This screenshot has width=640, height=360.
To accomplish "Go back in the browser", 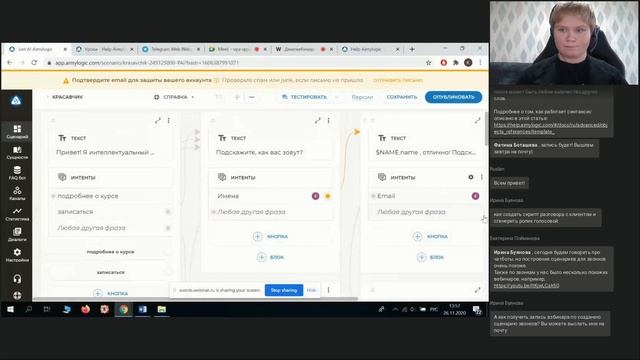I will tap(10, 62).
